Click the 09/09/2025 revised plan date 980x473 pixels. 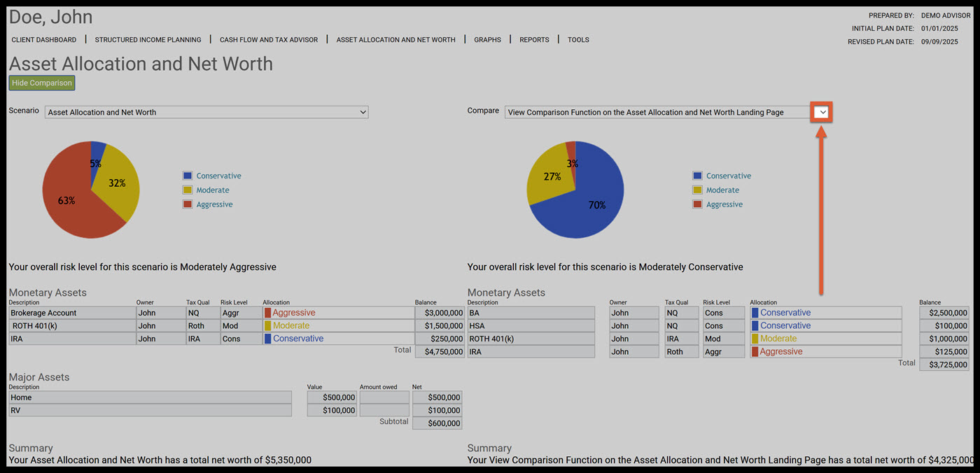939,42
